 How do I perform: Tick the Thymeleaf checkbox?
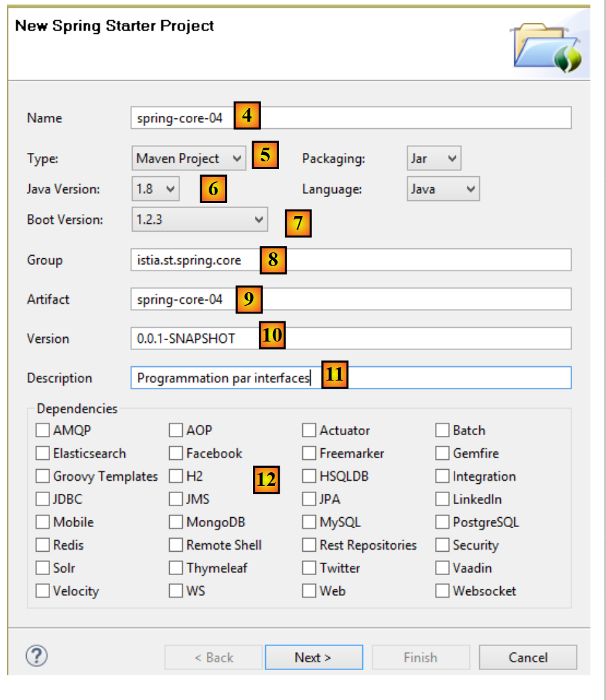coord(176,568)
